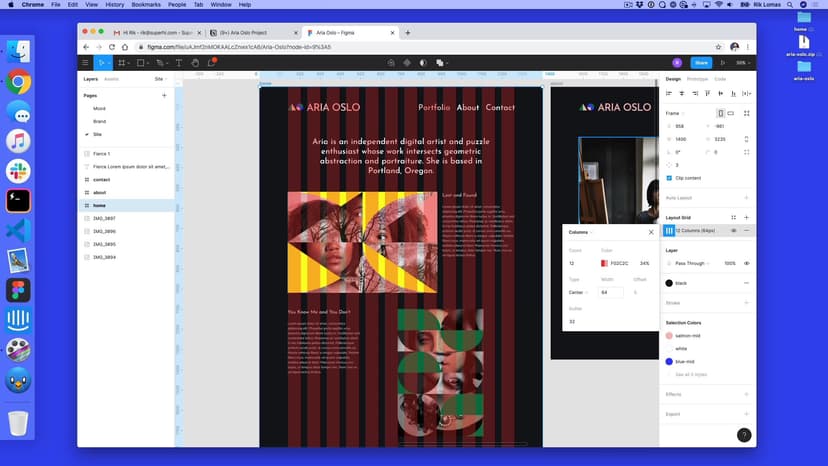
Task: Open the help question mark button
Action: [743, 435]
